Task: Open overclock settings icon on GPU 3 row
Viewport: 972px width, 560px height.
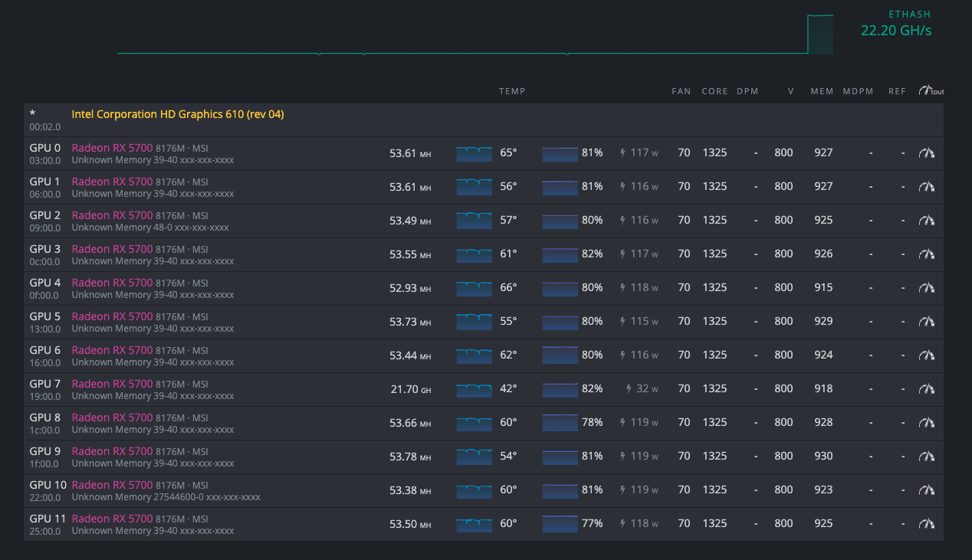Action: click(x=927, y=254)
